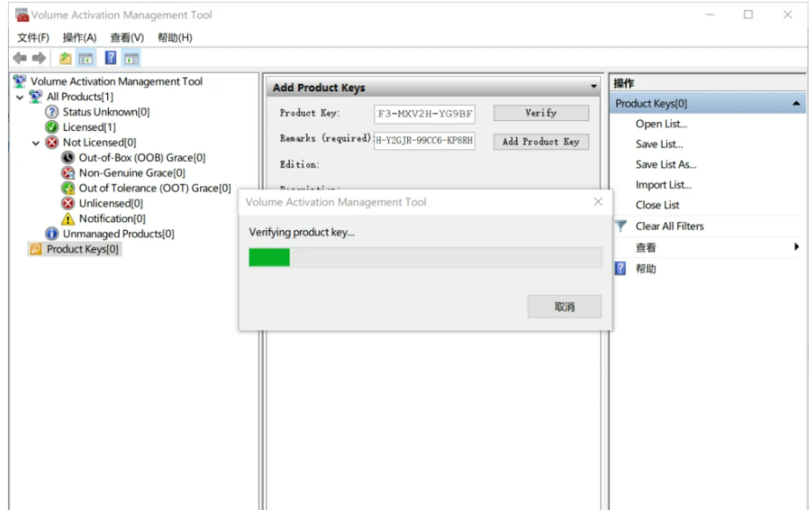Screen dimensions: 812x510
Task: Click the verifying progress bar
Action: 425,257
